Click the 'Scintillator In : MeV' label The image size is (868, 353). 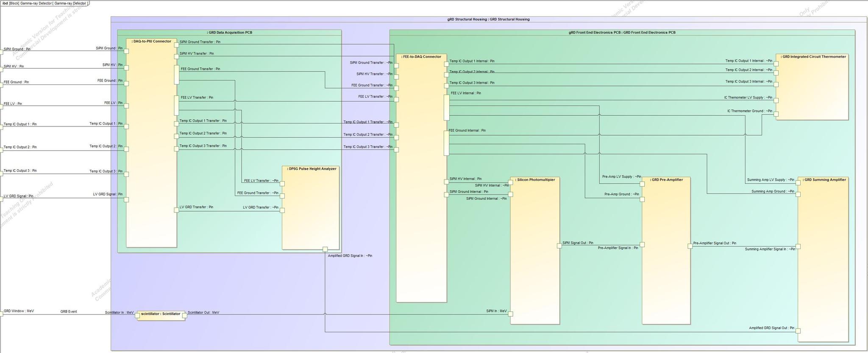tap(119, 313)
